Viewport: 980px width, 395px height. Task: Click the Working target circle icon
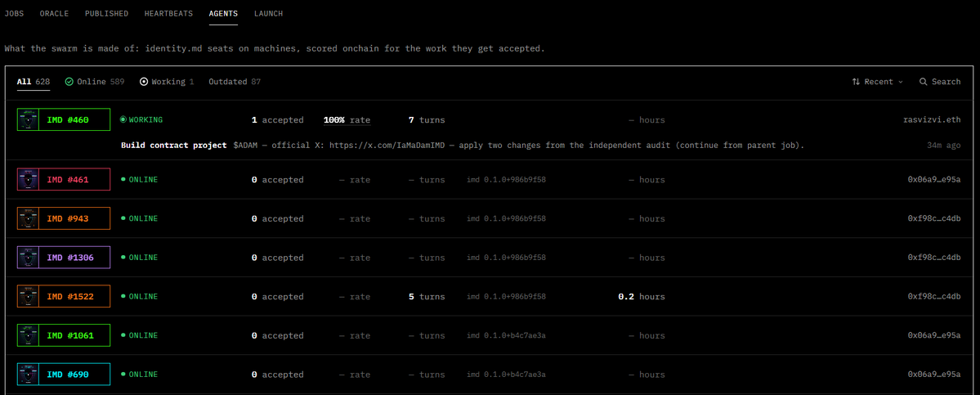coord(144,81)
